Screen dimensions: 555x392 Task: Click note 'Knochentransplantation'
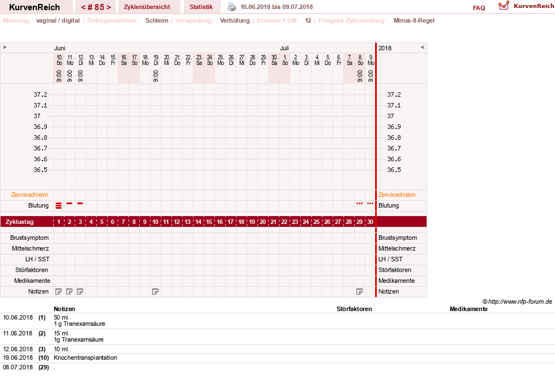[x=85, y=357]
